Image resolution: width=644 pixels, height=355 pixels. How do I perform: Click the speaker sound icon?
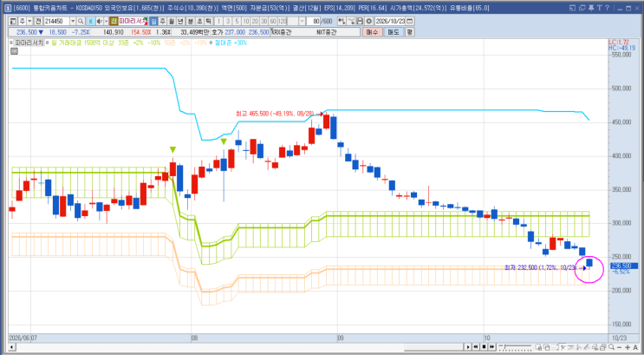pos(100,21)
